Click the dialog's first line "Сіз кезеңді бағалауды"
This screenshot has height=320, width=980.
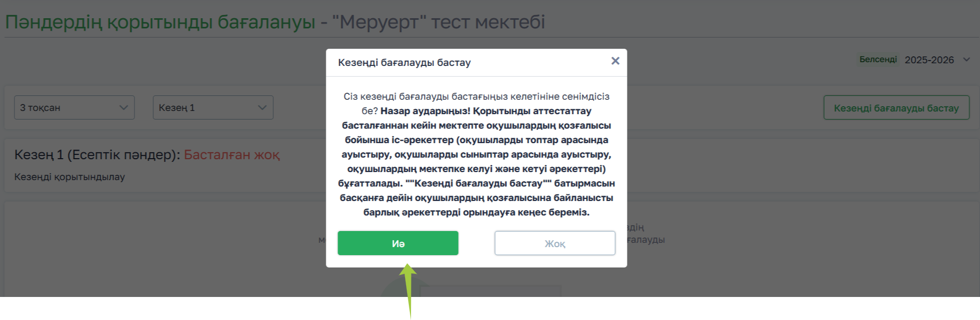(397, 96)
